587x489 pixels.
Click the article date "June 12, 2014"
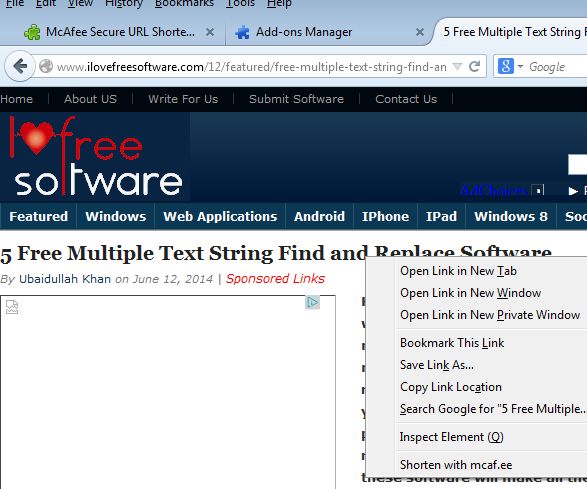173,279
